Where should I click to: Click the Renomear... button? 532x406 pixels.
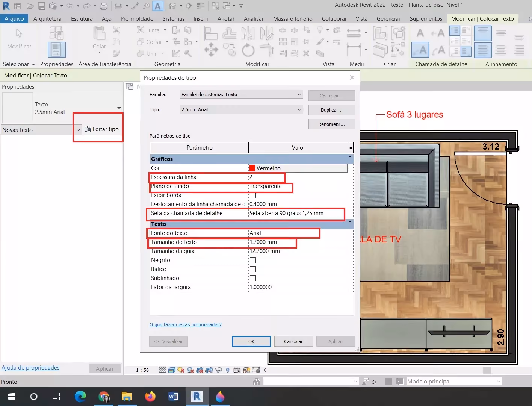[332, 124]
